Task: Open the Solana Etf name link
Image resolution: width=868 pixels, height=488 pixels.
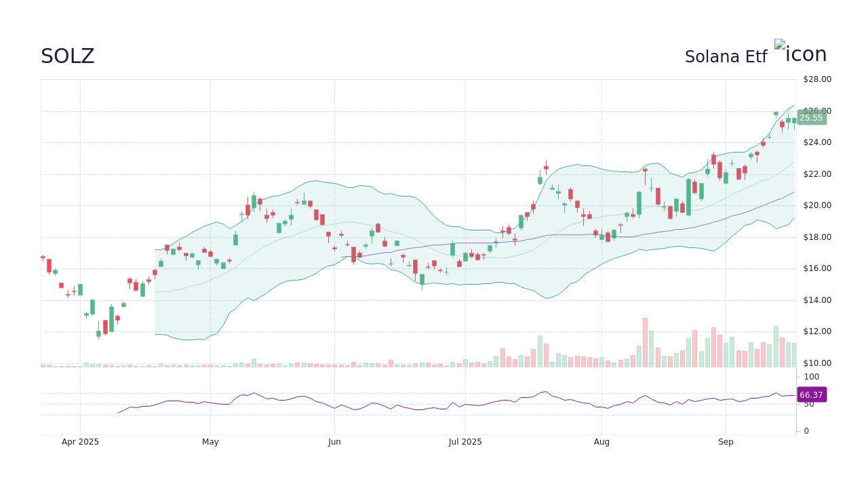Action: pyautogui.click(x=726, y=56)
